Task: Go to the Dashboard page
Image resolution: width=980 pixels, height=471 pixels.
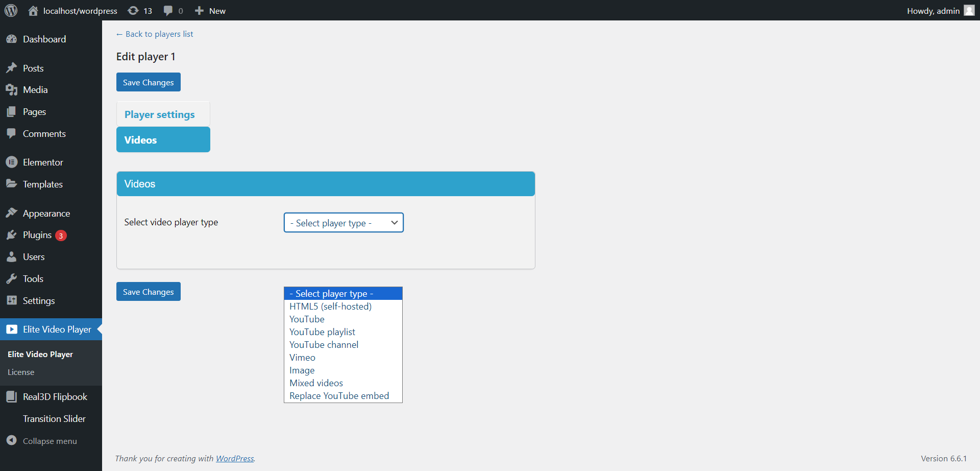Action: pyautogui.click(x=44, y=39)
